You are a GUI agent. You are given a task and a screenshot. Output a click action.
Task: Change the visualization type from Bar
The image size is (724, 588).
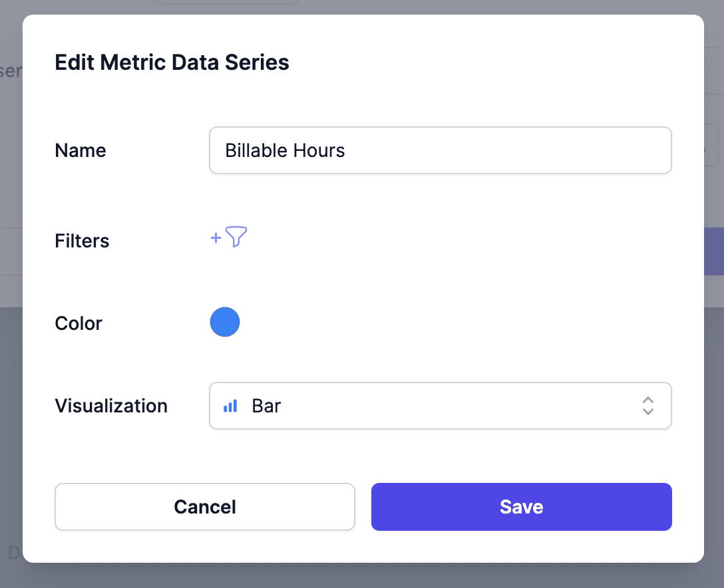click(441, 406)
